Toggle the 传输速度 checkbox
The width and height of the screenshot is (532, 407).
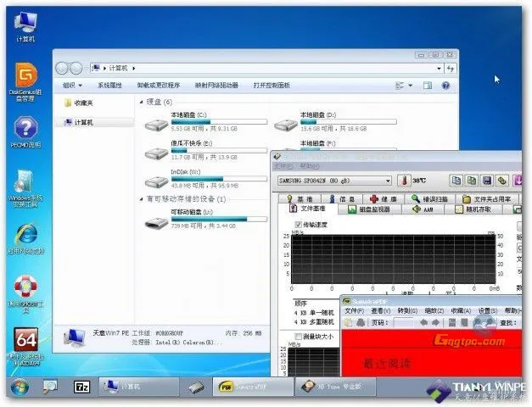298,224
